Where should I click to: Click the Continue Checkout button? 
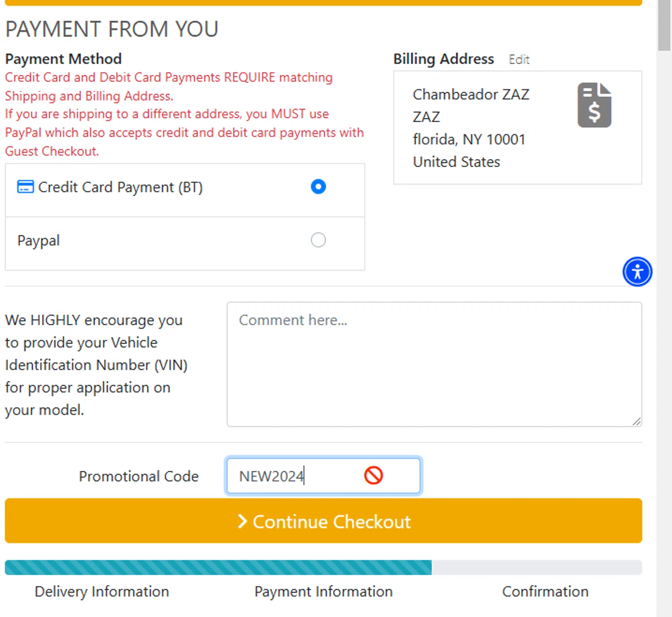(323, 521)
